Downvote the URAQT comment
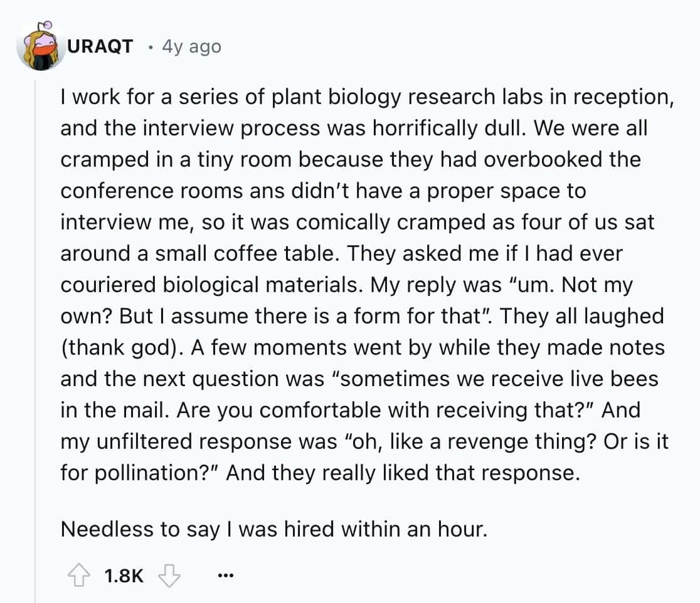The image size is (700, 603). (169, 575)
